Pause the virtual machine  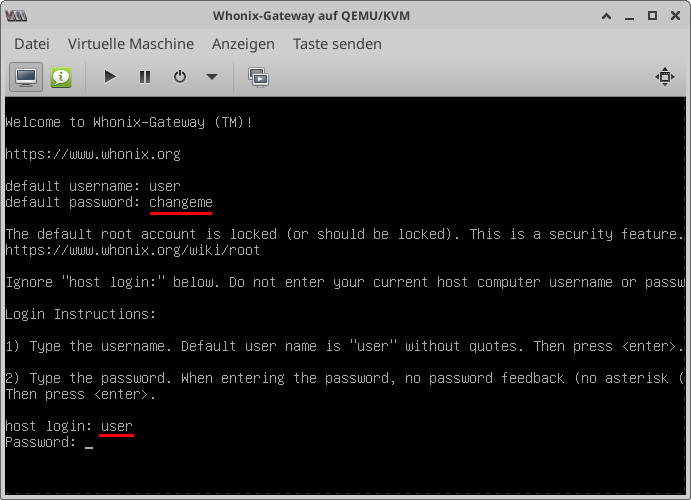[x=145, y=77]
